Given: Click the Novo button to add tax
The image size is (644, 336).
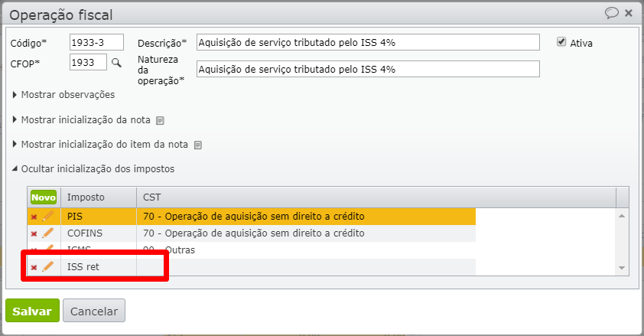Looking at the screenshot, I should 44,197.
